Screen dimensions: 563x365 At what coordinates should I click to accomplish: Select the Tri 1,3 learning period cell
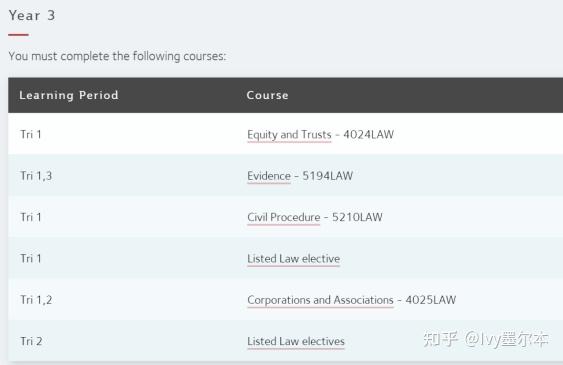pyautogui.click(x=36, y=176)
